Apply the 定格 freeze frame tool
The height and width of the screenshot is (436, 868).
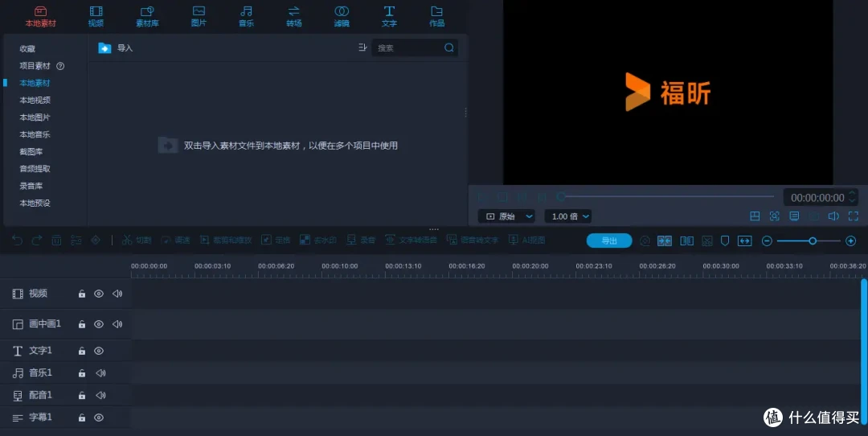[276, 240]
